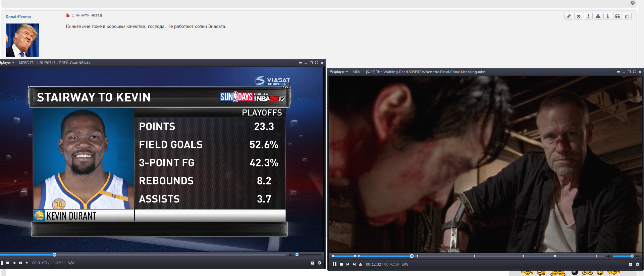Click the delete post X icon
This screenshot has height=276, width=644.
point(579,16)
